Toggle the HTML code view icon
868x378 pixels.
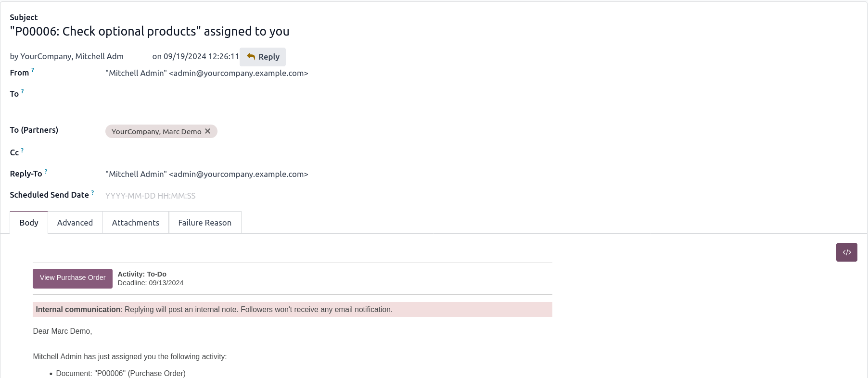tap(846, 252)
